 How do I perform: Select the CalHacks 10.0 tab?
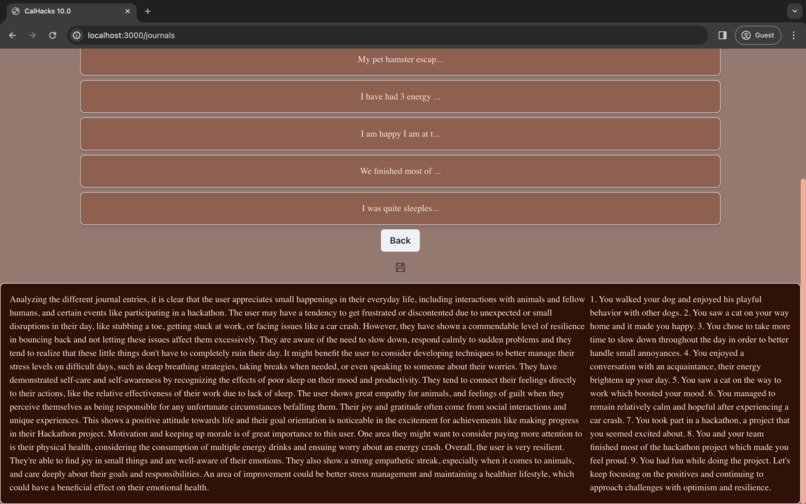tap(71, 11)
